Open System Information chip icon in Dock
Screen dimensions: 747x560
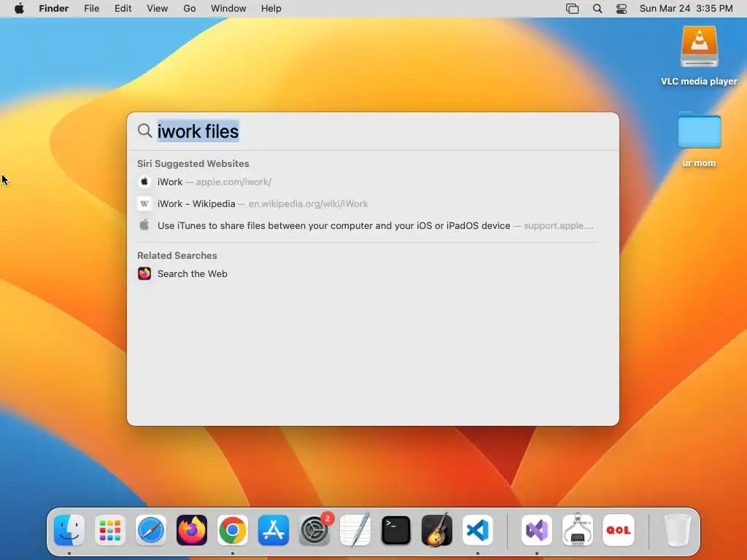click(578, 530)
